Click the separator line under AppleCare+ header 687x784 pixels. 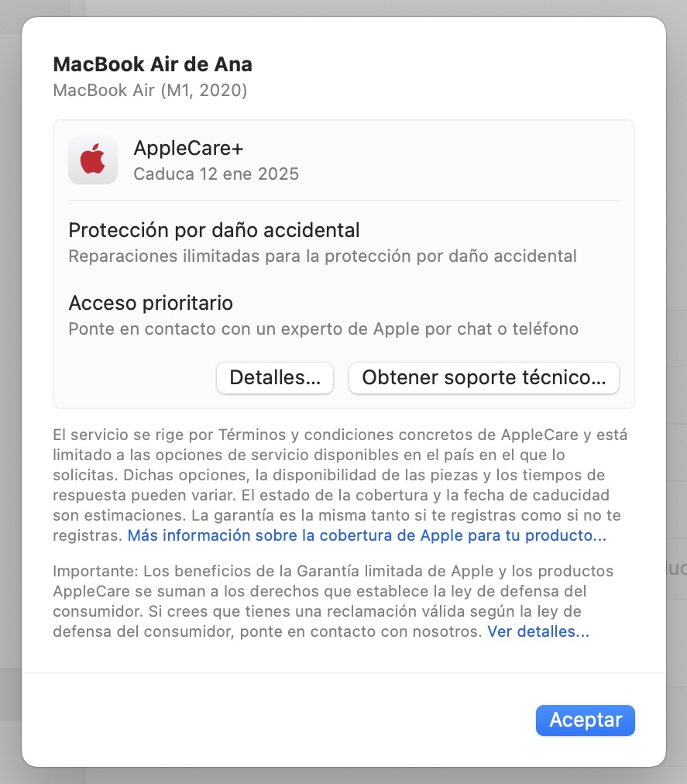344,201
